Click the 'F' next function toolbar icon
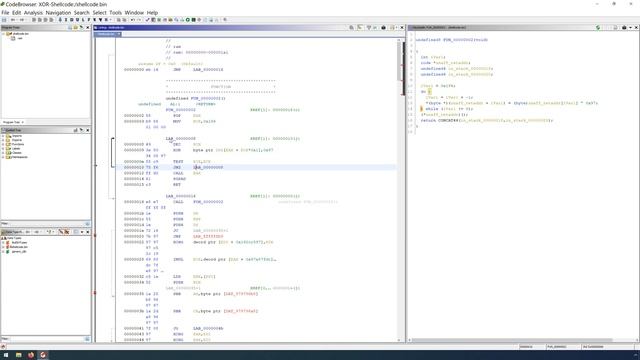 tap(89, 20)
